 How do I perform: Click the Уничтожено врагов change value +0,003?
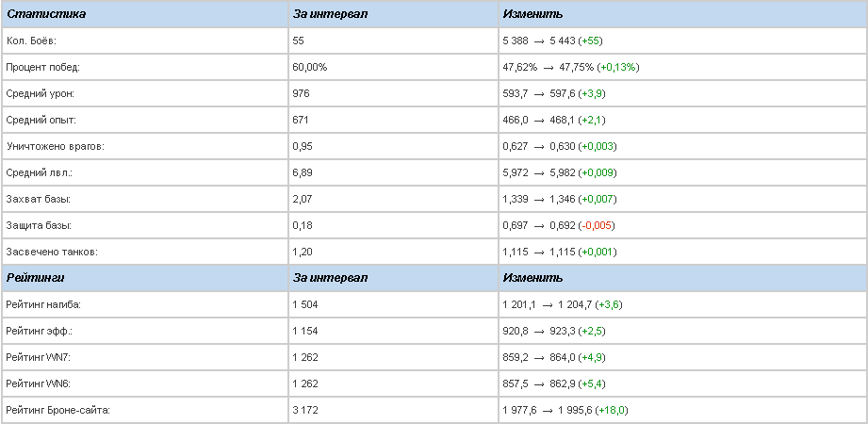598,146
